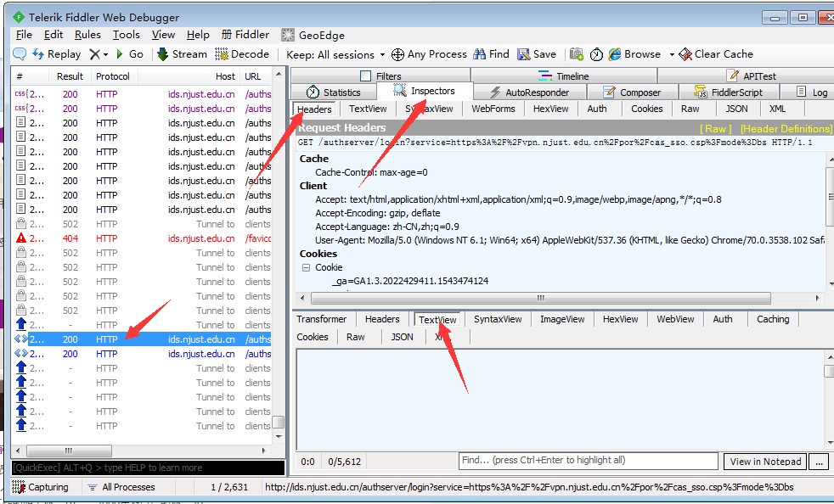Click the 0/5,612 position indicator
The height and width of the screenshot is (504, 834).
tap(345, 461)
